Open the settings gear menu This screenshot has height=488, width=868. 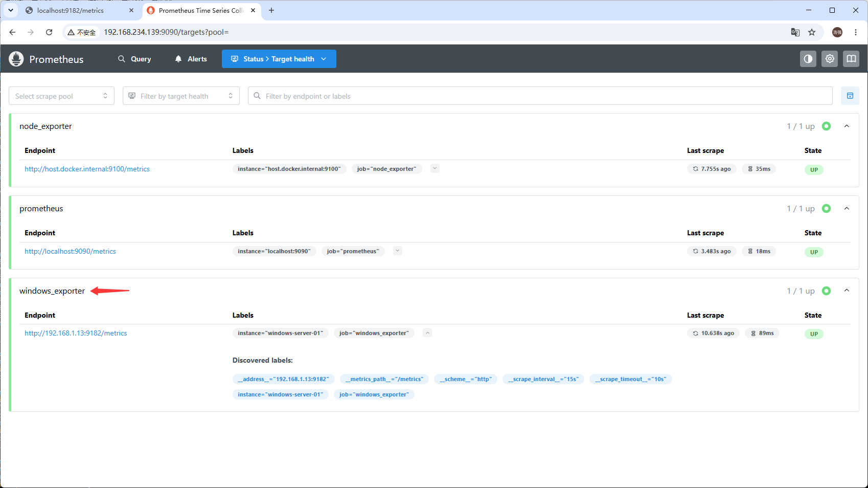point(830,59)
